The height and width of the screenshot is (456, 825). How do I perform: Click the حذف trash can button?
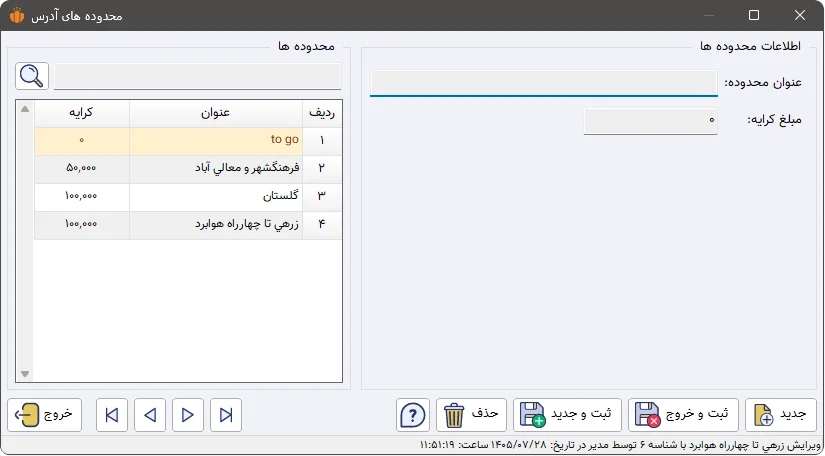click(471, 415)
